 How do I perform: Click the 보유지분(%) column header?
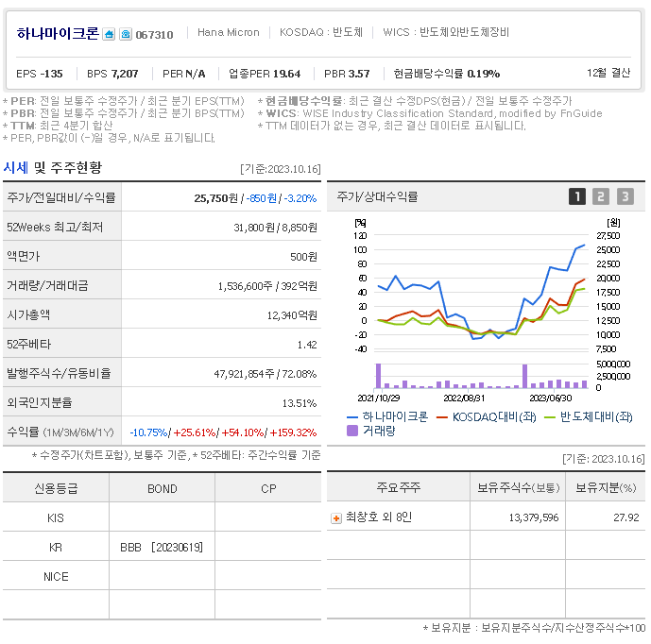606,487
